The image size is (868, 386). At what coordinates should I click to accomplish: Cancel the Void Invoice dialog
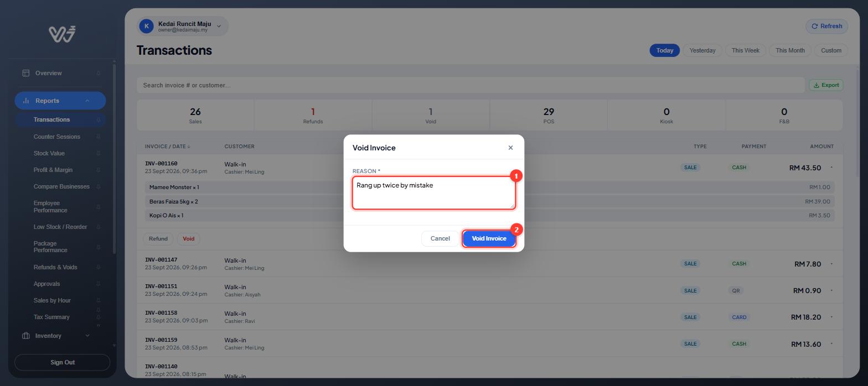pyautogui.click(x=440, y=238)
